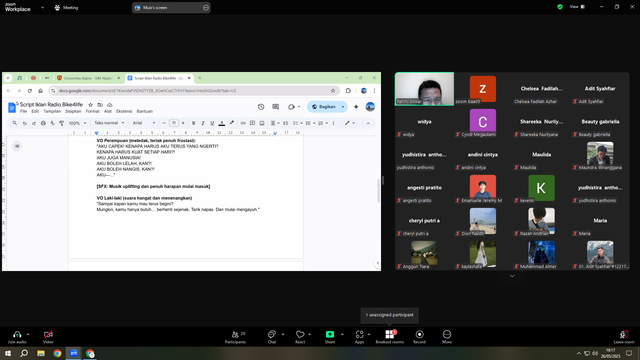
Task: Toggle Italic in shared Docs toolbar
Action: click(203, 123)
